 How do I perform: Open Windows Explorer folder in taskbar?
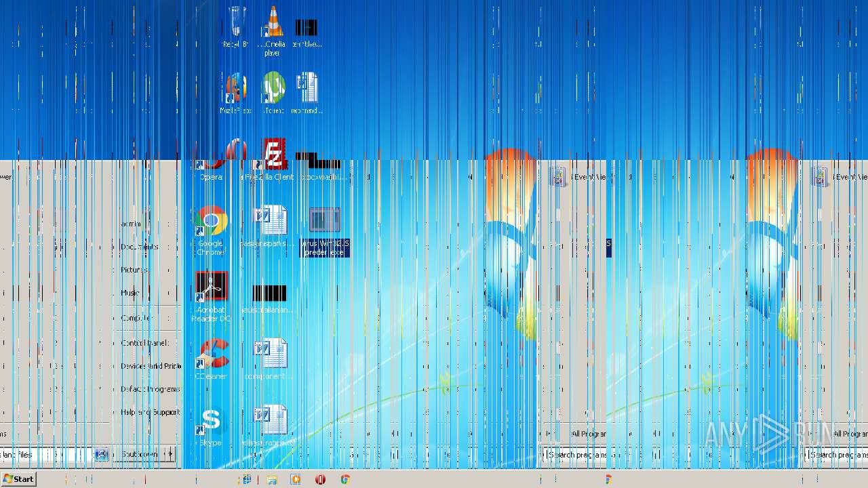pos(272,479)
